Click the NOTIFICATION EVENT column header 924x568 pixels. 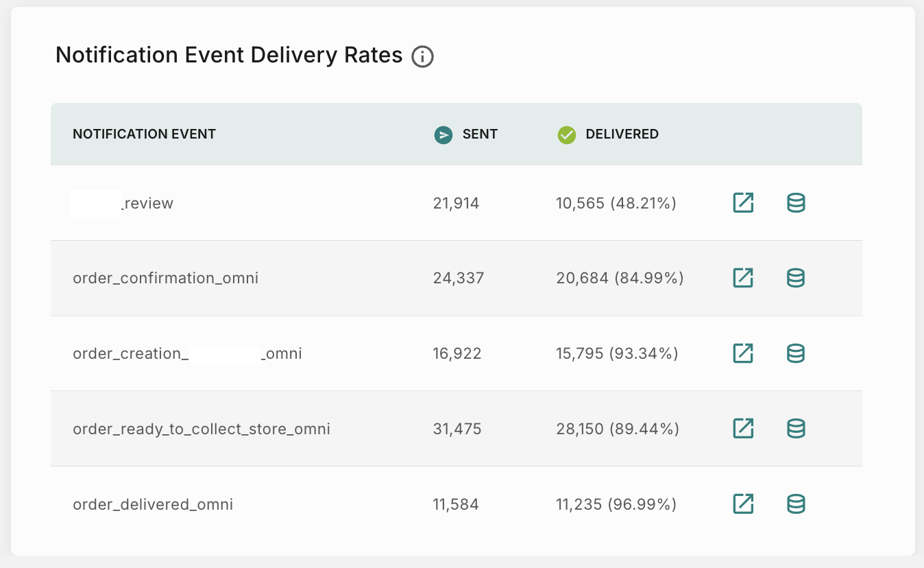click(x=143, y=134)
